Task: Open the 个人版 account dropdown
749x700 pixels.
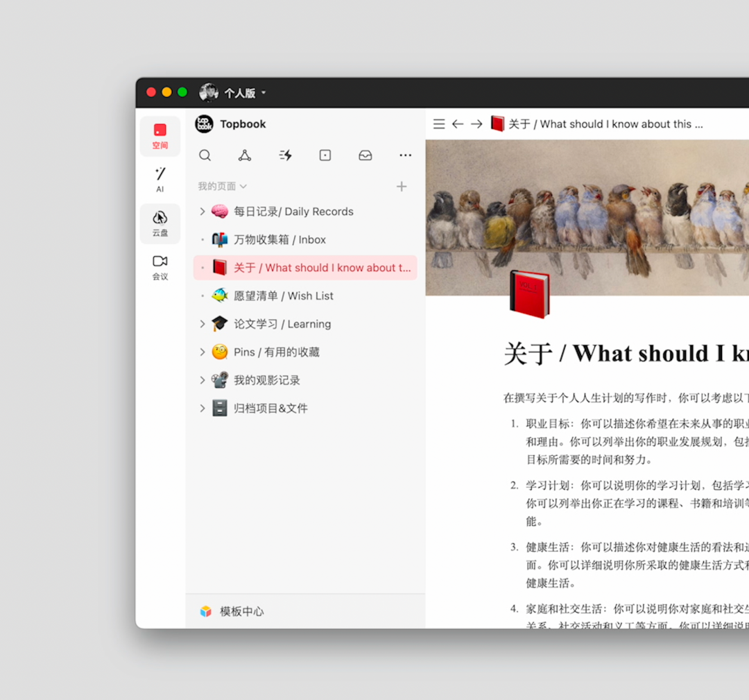Action: (245, 93)
